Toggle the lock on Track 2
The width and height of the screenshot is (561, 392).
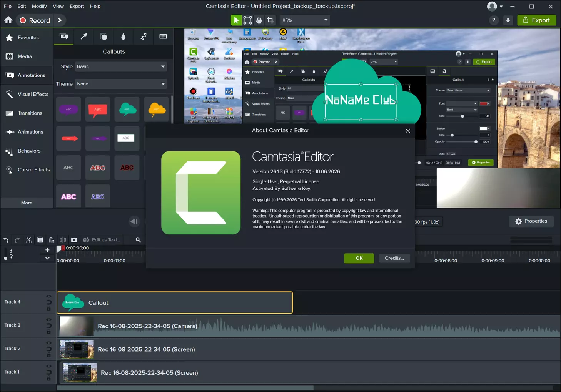49,355
